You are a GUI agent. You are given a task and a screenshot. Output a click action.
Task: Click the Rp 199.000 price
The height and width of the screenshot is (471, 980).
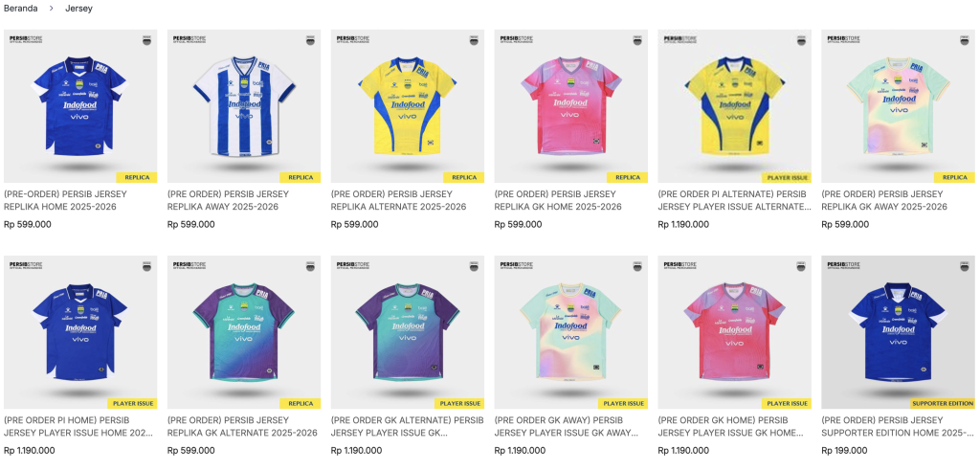pyautogui.click(x=845, y=450)
